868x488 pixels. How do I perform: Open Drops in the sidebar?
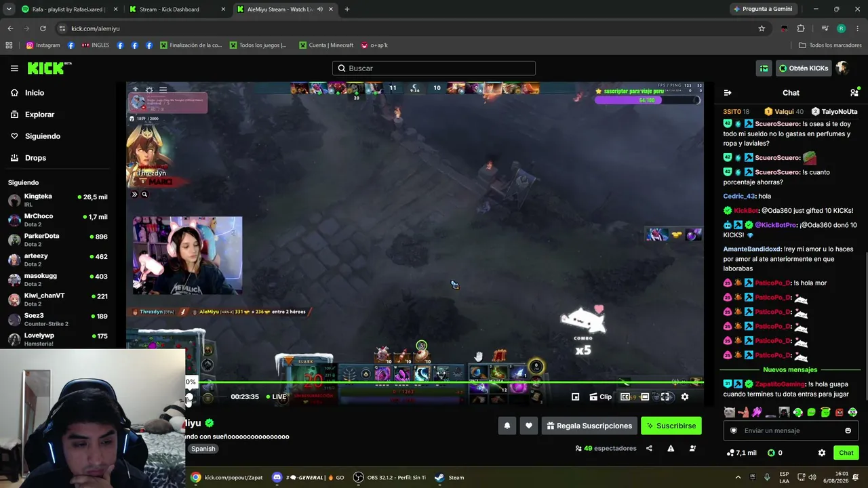(35, 158)
